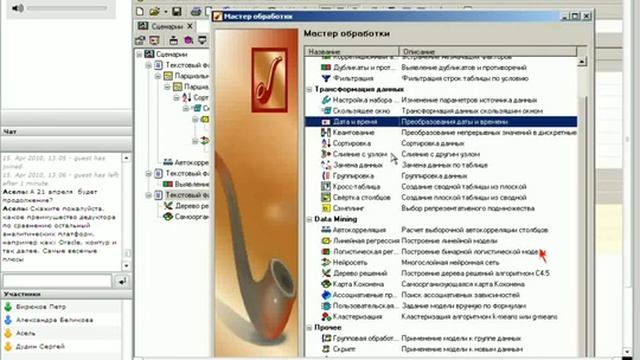The height and width of the screenshot is (360, 640).
Task: Collapse the Data Mining group
Action: [x=309, y=219]
